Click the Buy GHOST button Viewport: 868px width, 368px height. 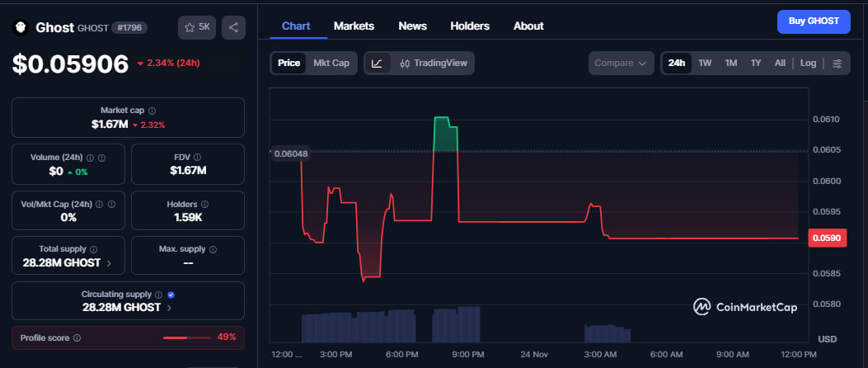point(814,21)
